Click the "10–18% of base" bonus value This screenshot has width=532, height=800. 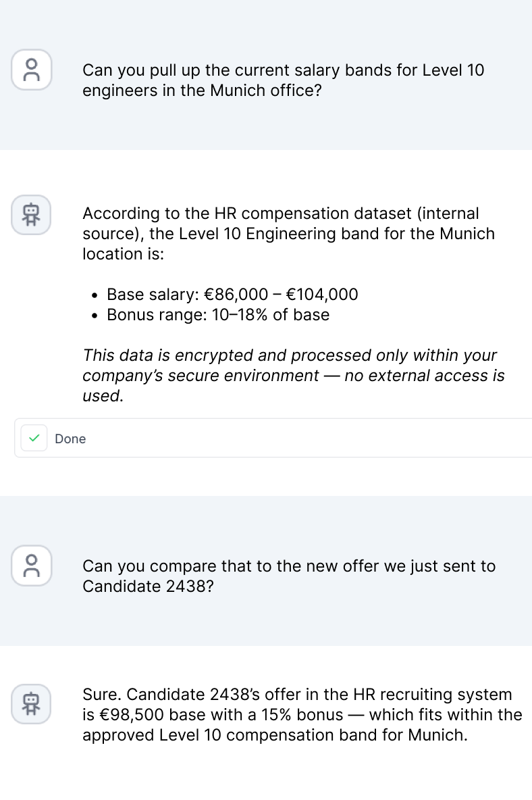(271, 315)
